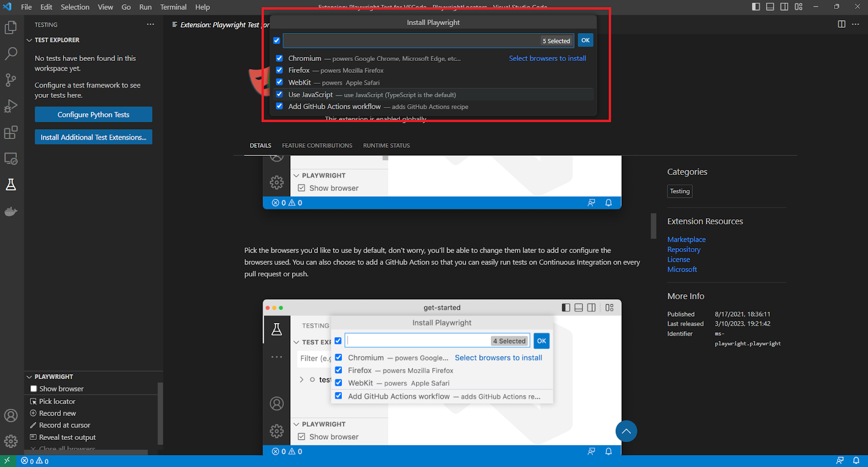Open the File menu
The image size is (868, 467).
26,7
